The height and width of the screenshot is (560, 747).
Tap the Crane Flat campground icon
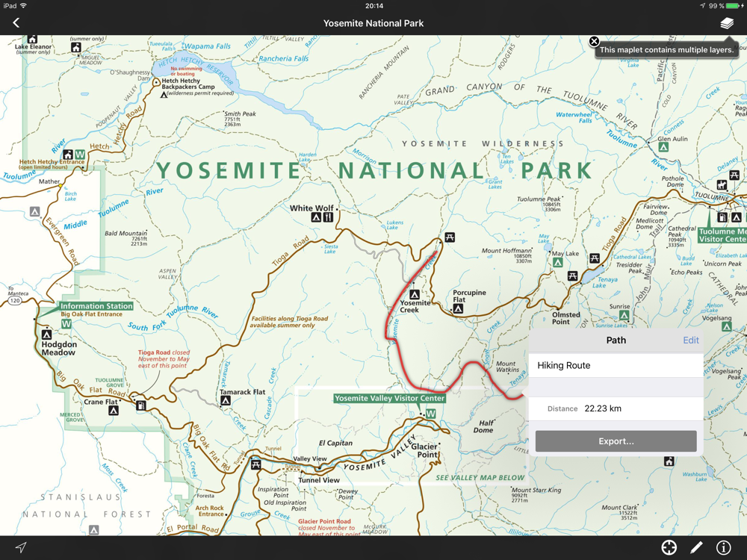point(114,411)
